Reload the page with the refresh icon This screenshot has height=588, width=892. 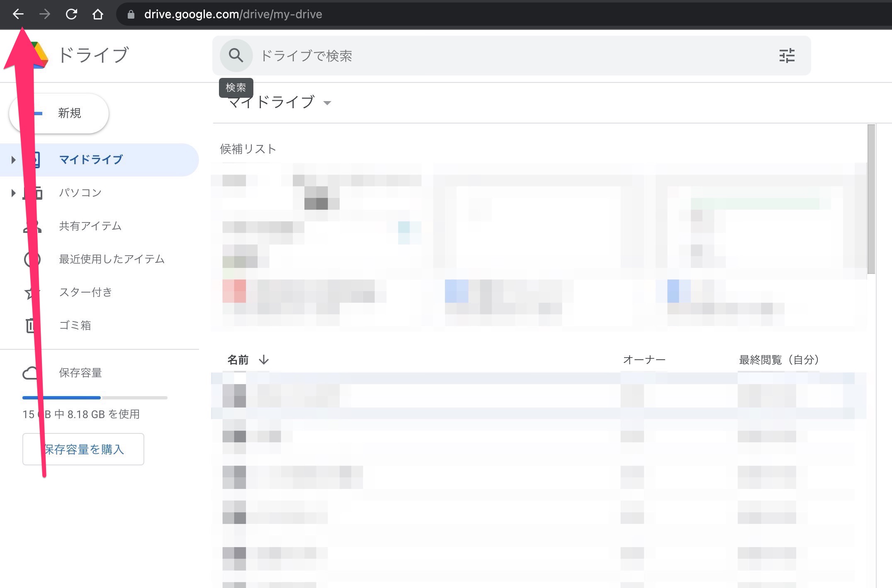[x=71, y=15]
